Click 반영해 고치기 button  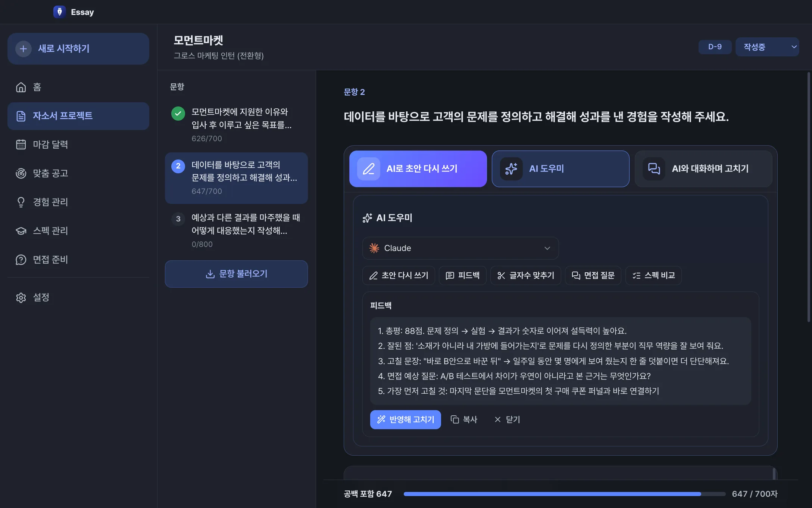click(406, 420)
